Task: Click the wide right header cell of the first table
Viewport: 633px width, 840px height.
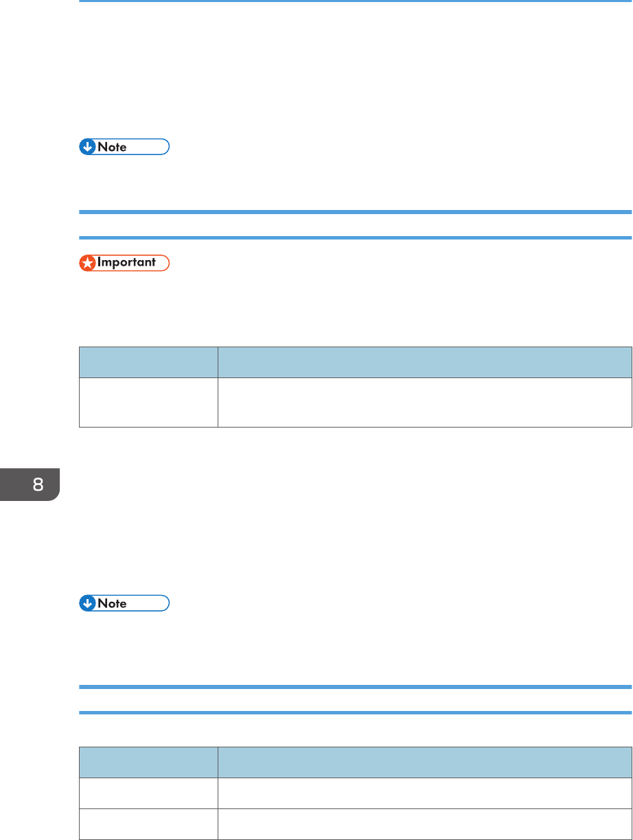Action: [x=424, y=362]
